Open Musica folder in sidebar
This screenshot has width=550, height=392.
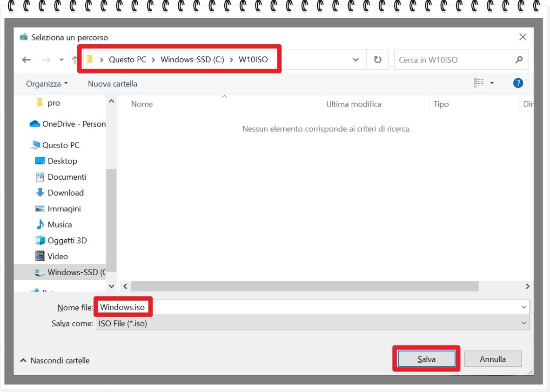[60, 224]
